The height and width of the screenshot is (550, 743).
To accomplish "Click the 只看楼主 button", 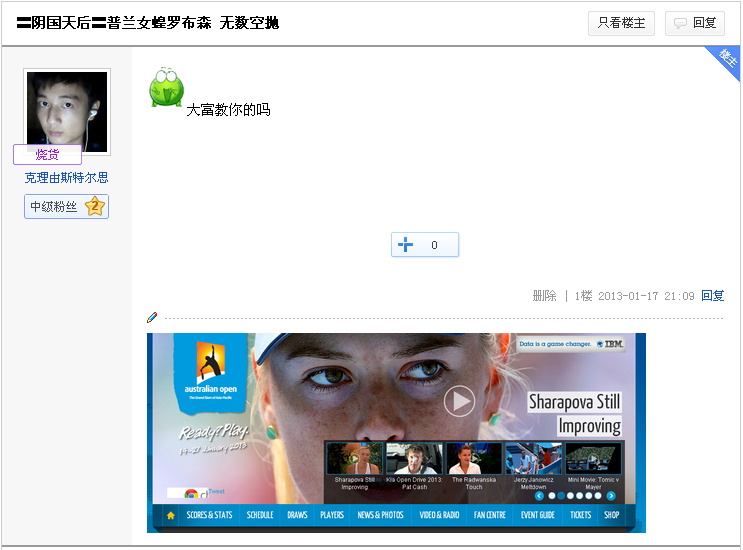I will [621, 23].
